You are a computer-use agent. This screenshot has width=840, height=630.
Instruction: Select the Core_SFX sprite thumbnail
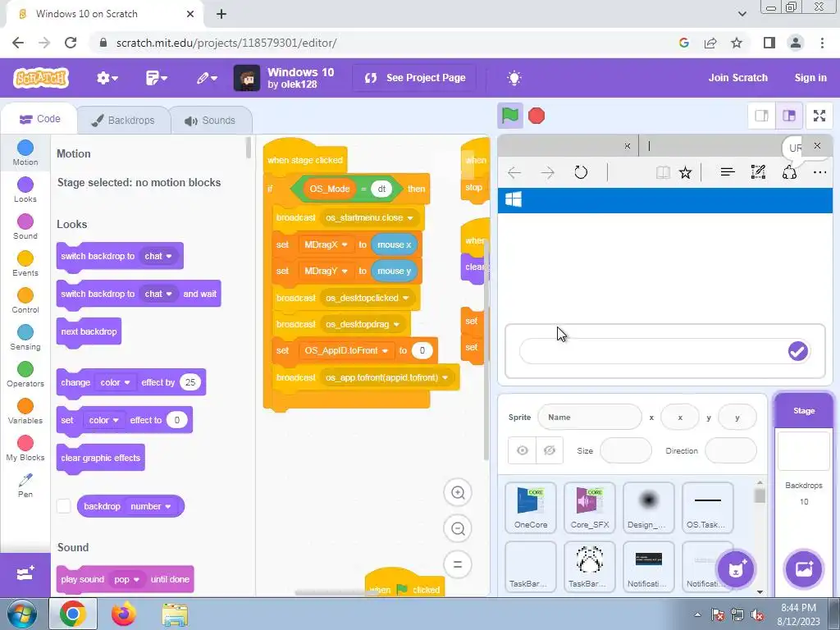tap(589, 507)
